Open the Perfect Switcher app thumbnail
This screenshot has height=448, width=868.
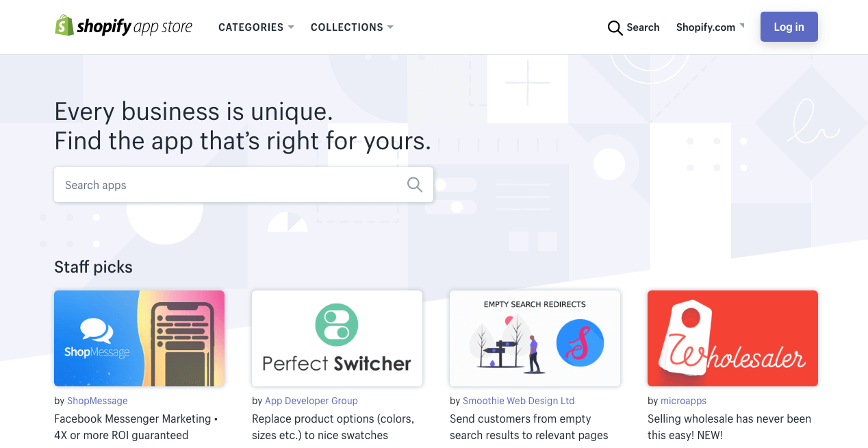point(337,338)
